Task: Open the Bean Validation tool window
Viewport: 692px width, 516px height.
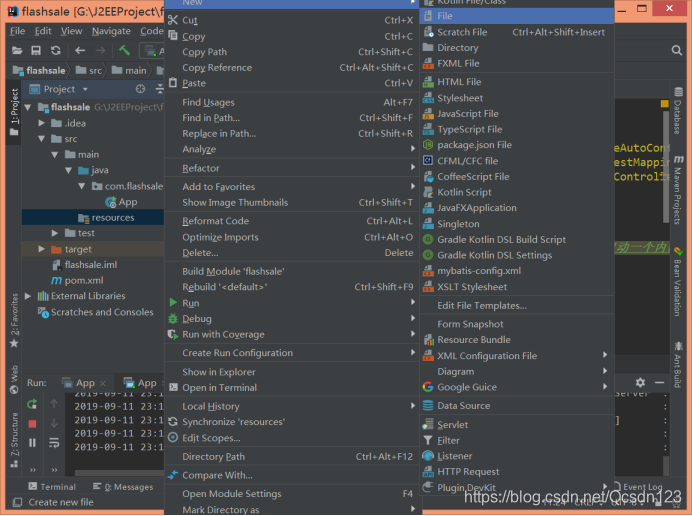Action: pyautogui.click(x=678, y=282)
